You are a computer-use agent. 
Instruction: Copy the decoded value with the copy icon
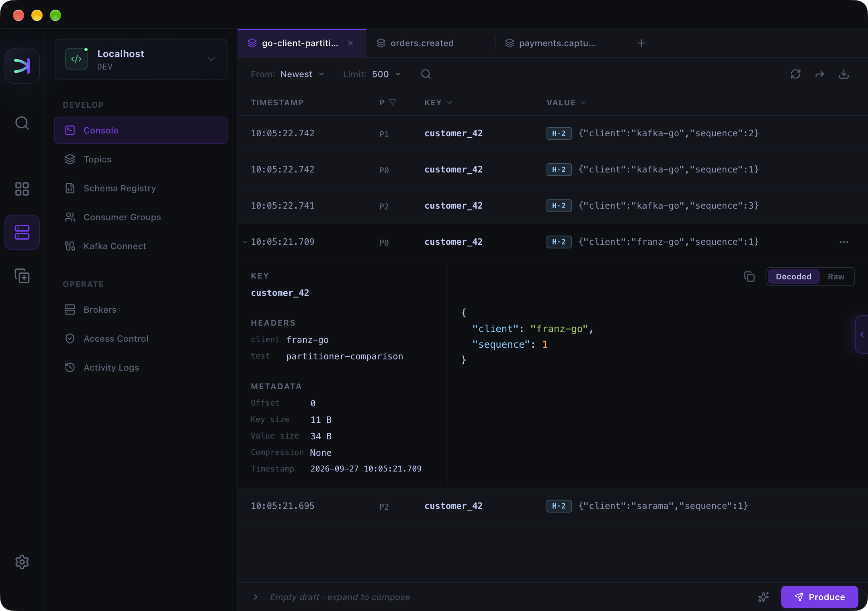coord(749,277)
